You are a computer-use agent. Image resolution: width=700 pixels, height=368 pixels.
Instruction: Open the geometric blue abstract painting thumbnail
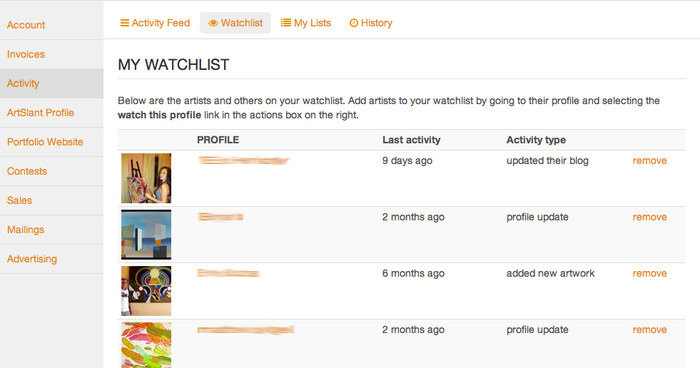pos(146,234)
